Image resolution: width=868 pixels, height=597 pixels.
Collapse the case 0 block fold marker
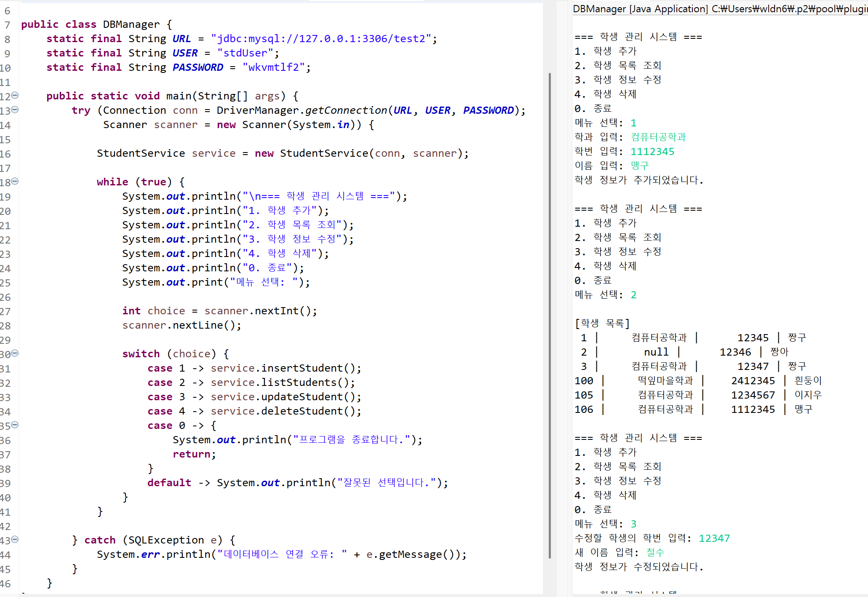pyautogui.click(x=15, y=425)
